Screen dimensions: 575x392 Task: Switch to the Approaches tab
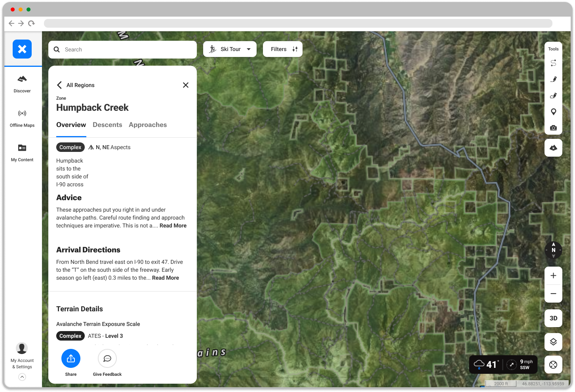pos(148,125)
